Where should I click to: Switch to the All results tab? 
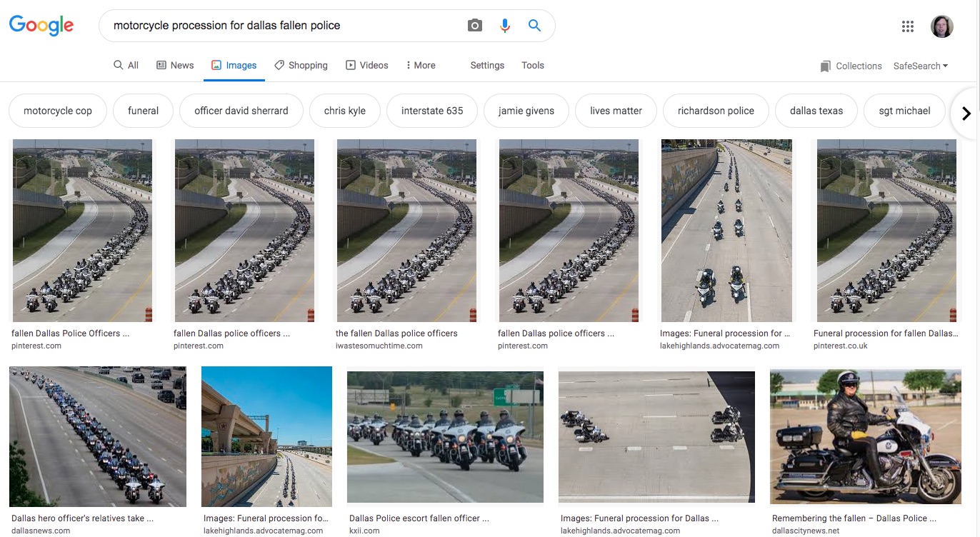coord(126,65)
